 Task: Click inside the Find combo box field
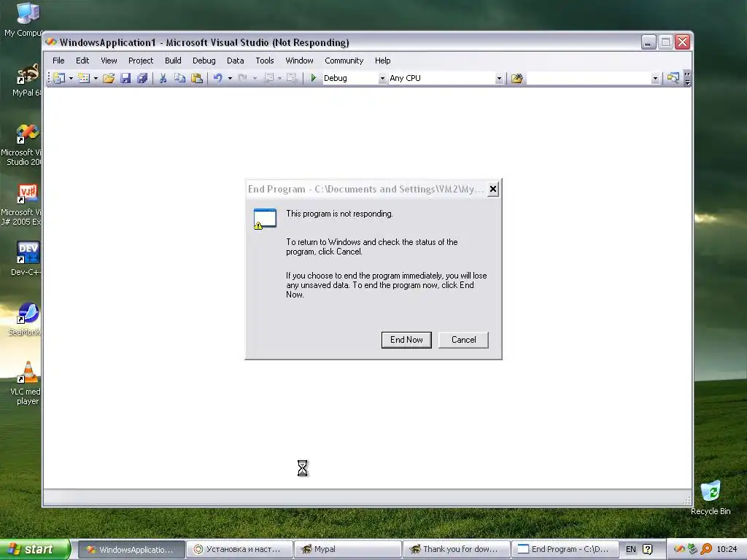tap(589, 78)
